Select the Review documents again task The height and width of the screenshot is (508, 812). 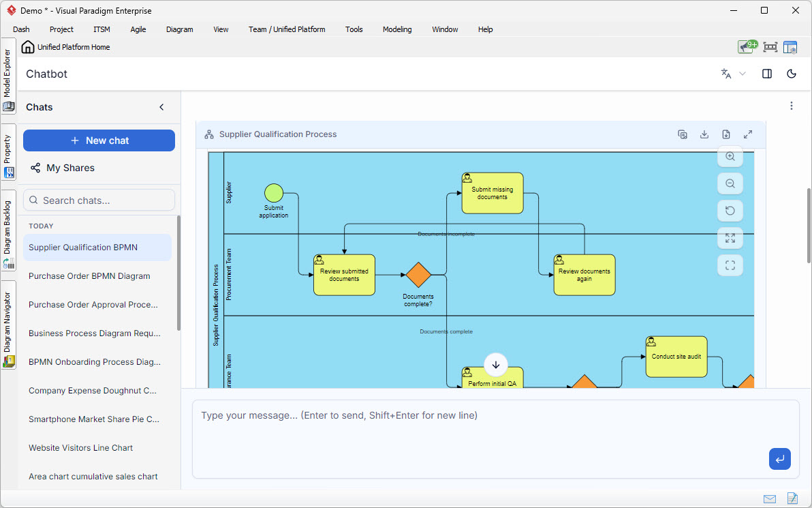point(584,275)
